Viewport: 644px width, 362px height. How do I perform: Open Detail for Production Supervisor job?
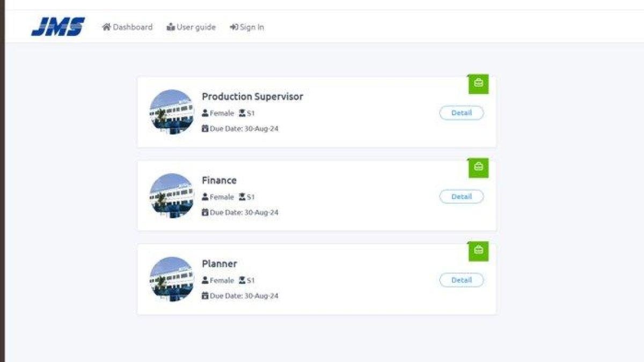[462, 113]
